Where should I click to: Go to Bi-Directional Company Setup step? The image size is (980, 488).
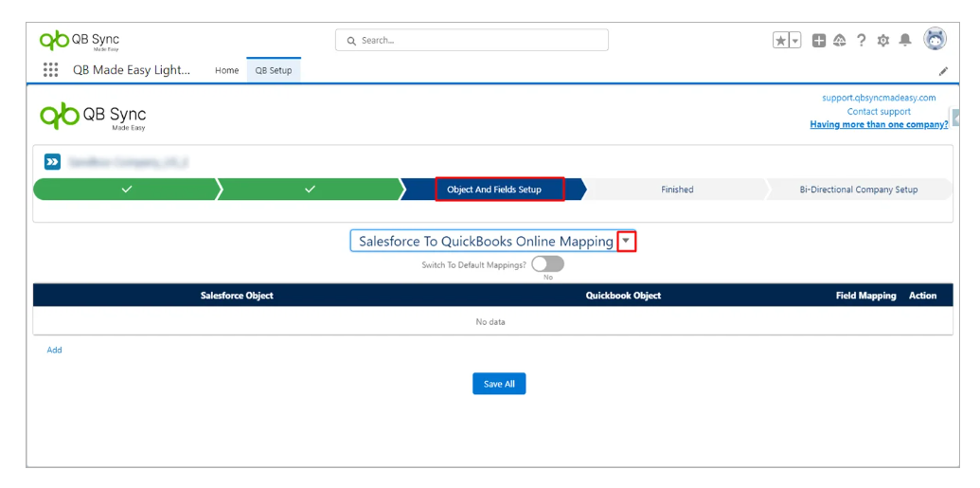tap(859, 189)
